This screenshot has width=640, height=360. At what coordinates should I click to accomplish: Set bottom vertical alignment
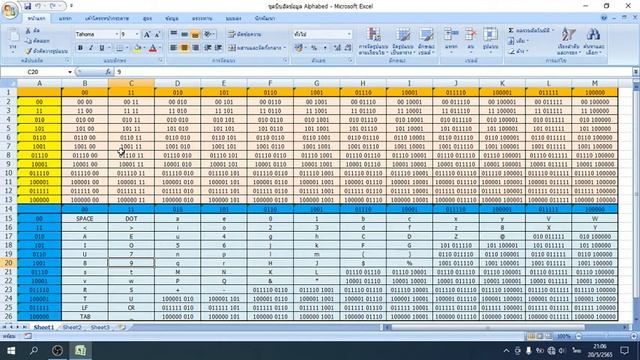[195, 34]
